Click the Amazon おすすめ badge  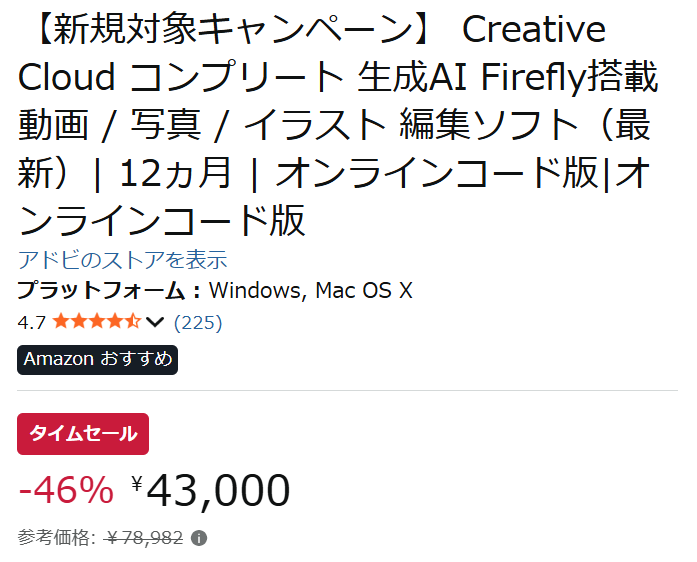click(98, 359)
